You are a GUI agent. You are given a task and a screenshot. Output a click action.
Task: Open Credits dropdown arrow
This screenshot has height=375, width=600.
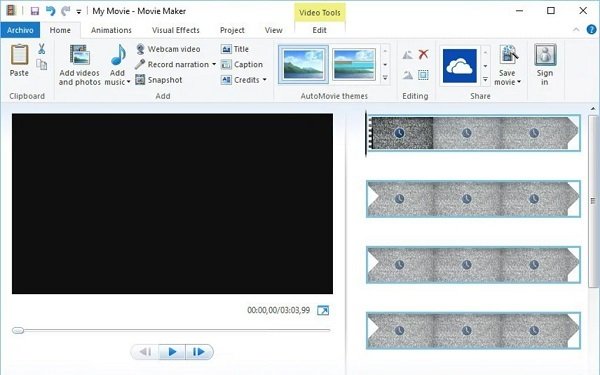(x=264, y=80)
